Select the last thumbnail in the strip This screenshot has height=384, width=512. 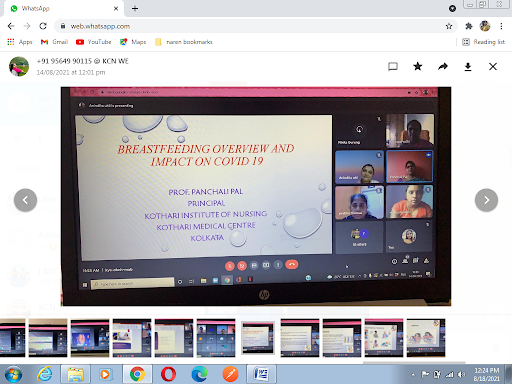click(x=426, y=338)
